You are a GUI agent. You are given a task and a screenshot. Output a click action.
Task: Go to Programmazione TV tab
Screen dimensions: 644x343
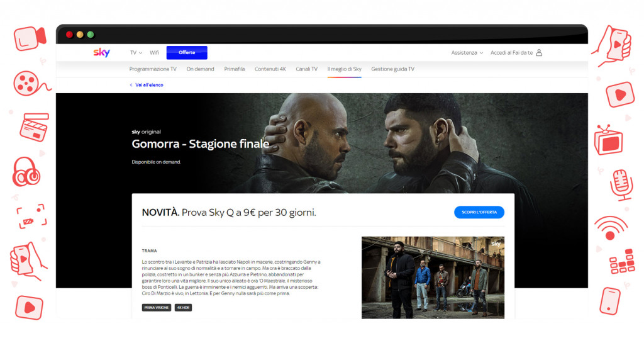pyautogui.click(x=153, y=69)
